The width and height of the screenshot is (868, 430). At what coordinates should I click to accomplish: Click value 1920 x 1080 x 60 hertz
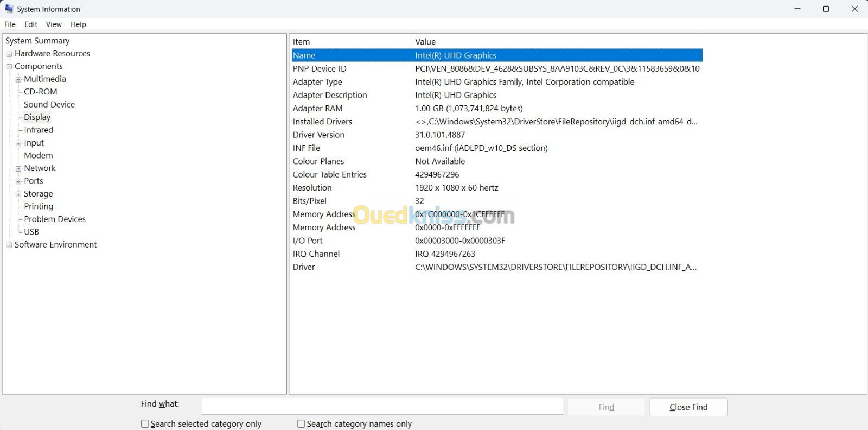(x=457, y=188)
